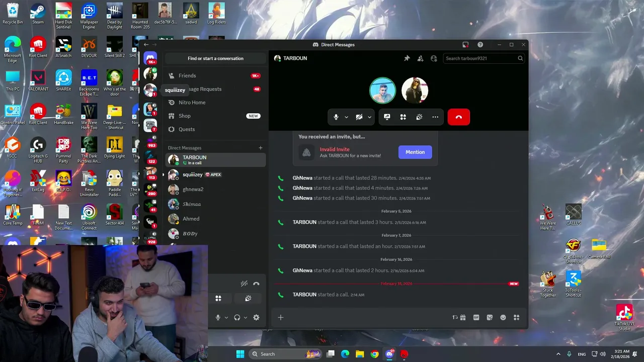Viewport: 644px width, 362px height.
Task: Open the Steam desktop shortcut
Action: (38, 14)
